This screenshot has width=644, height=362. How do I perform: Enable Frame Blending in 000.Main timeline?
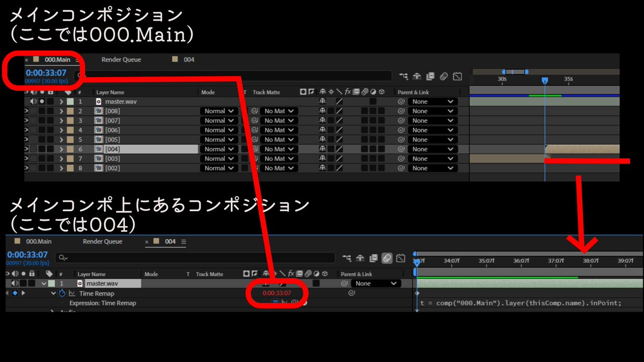430,76
